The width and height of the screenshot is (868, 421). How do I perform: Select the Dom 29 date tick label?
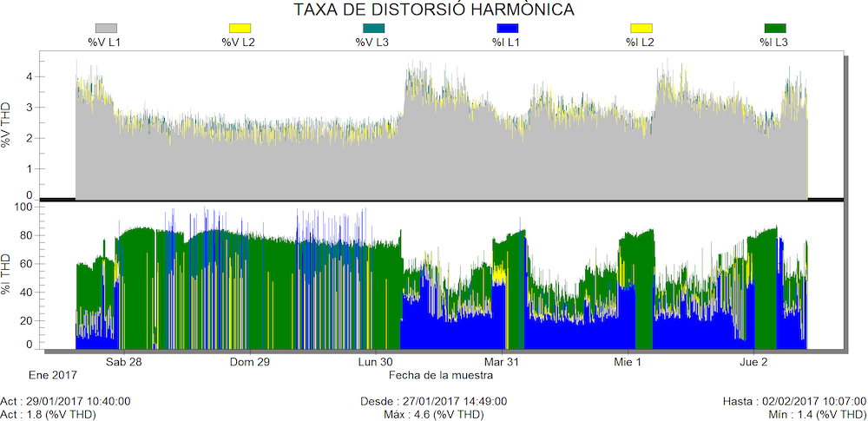pyautogui.click(x=250, y=362)
